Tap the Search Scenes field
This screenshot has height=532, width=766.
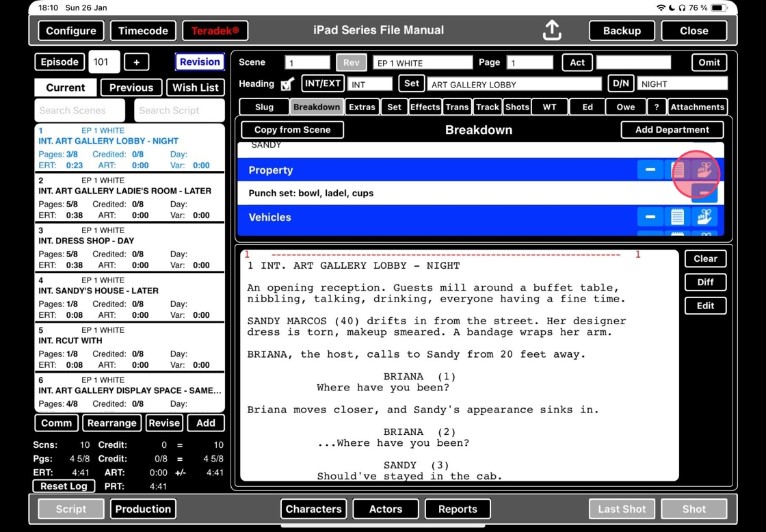tap(80, 110)
